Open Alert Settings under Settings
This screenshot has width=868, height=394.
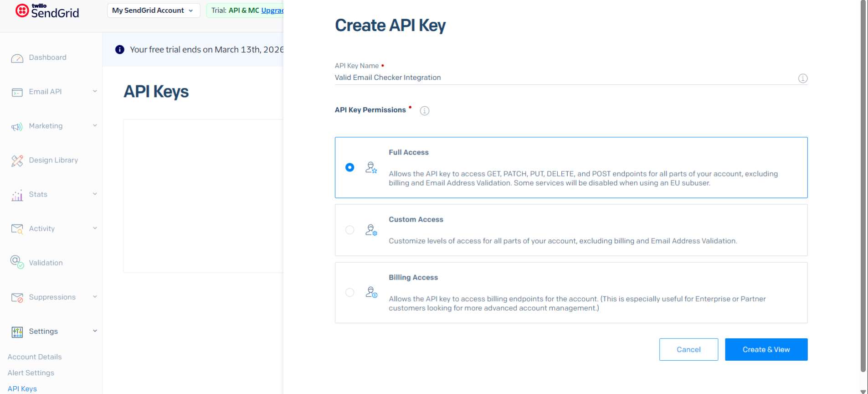31,373
